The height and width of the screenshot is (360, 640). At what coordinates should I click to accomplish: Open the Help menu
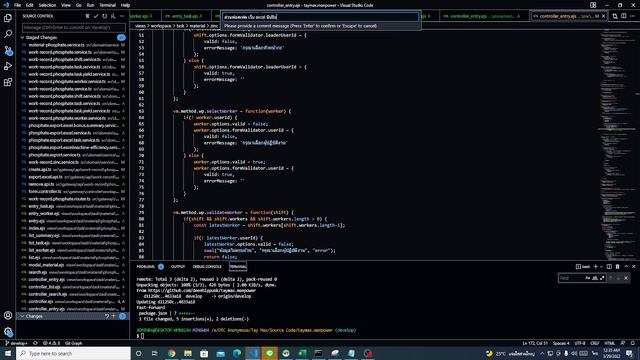coord(125,5)
